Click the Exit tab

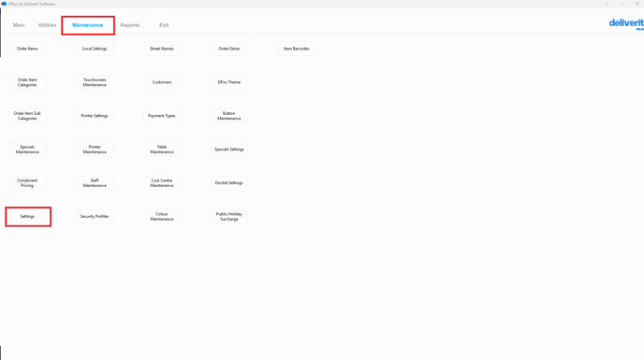pyautogui.click(x=164, y=25)
